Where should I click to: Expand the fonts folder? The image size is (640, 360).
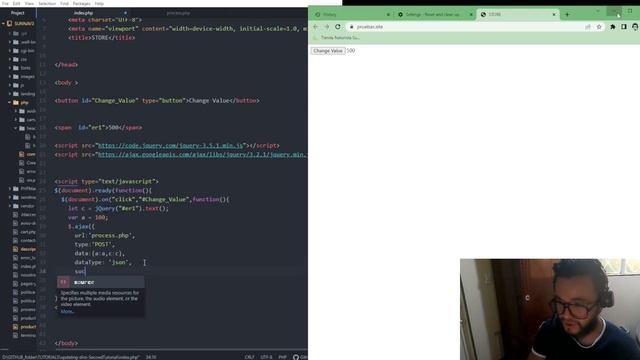pyautogui.click(x=10, y=68)
